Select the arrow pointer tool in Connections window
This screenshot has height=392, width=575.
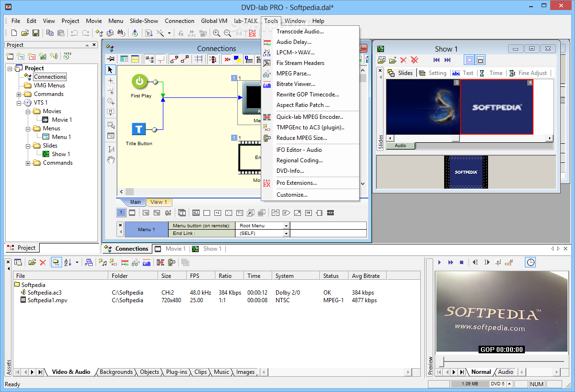(x=111, y=70)
